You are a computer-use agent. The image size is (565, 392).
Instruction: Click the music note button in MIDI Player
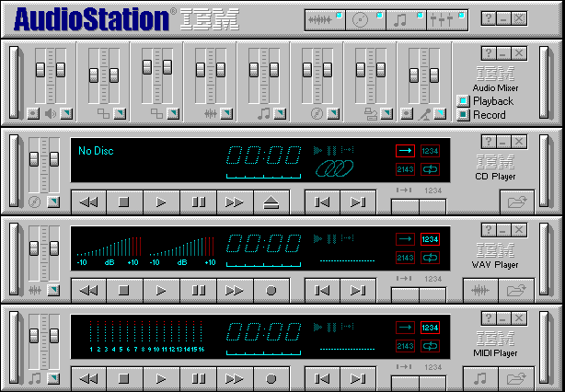(x=479, y=378)
